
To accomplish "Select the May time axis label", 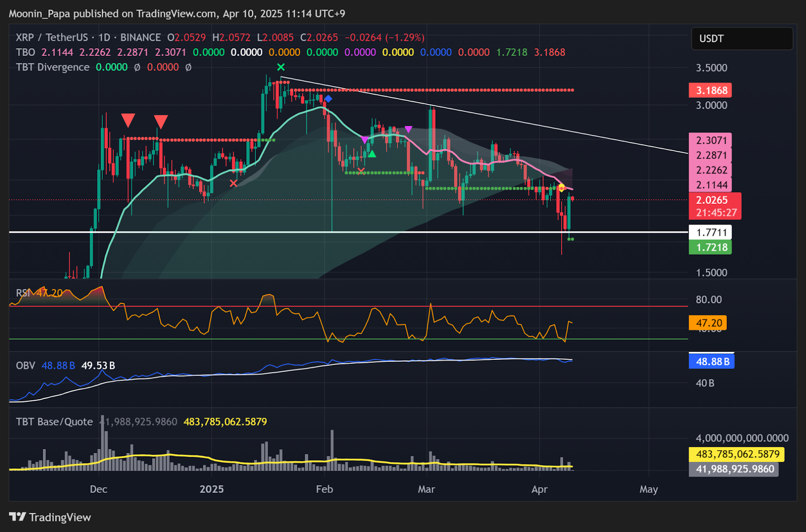I will 649,489.
